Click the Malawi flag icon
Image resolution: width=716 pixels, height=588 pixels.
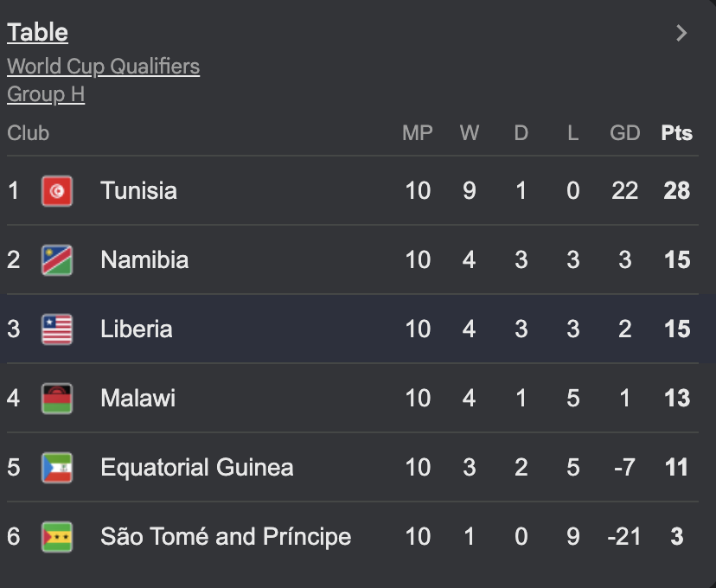point(57,399)
